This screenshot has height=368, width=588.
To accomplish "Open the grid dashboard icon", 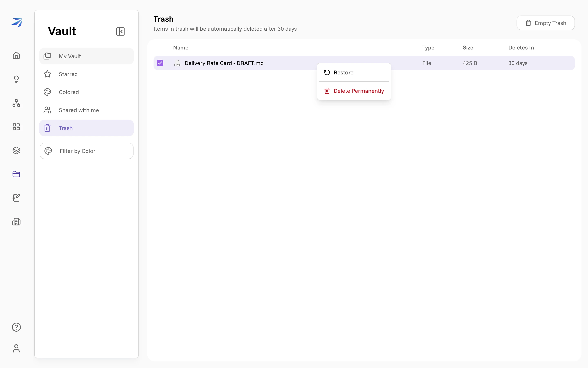I will point(16,127).
